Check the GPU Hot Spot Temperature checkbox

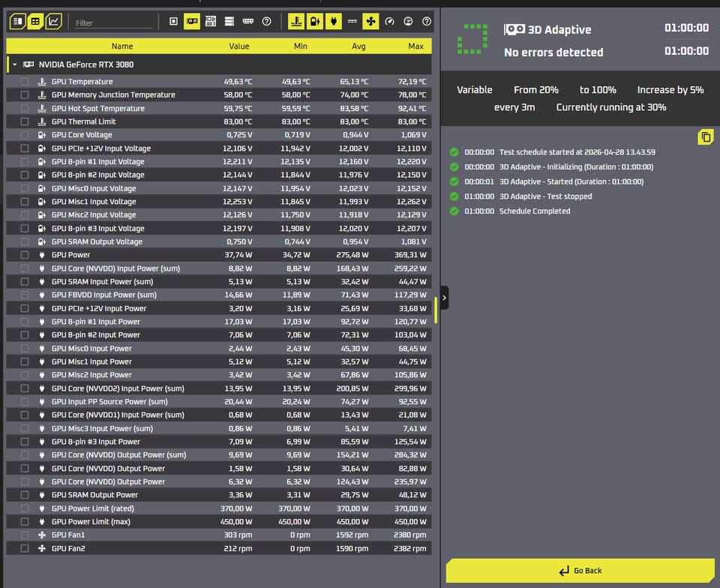pyautogui.click(x=25, y=108)
